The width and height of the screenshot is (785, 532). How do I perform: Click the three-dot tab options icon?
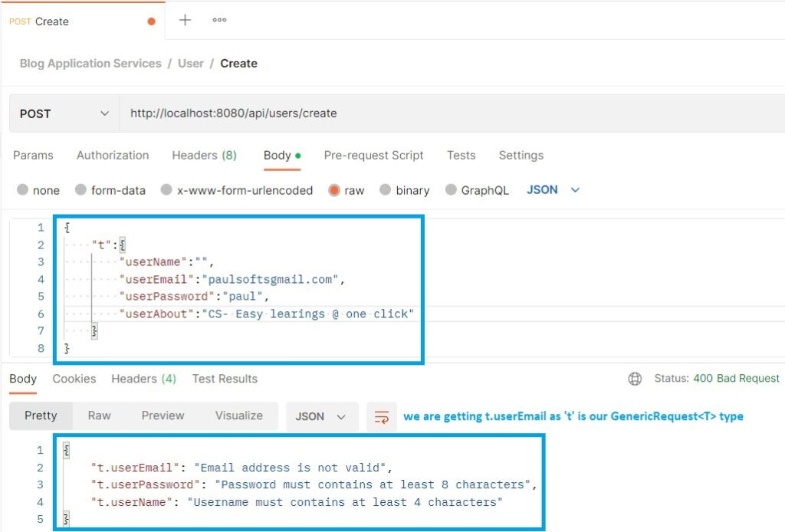(218, 21)
